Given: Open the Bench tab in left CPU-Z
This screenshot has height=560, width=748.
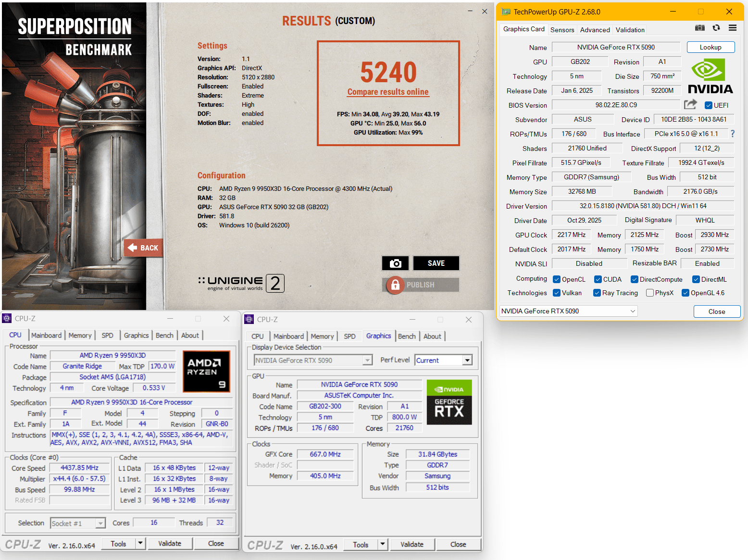Looking at the screenshot, I should pyautogui.click(x=164, y=336).
